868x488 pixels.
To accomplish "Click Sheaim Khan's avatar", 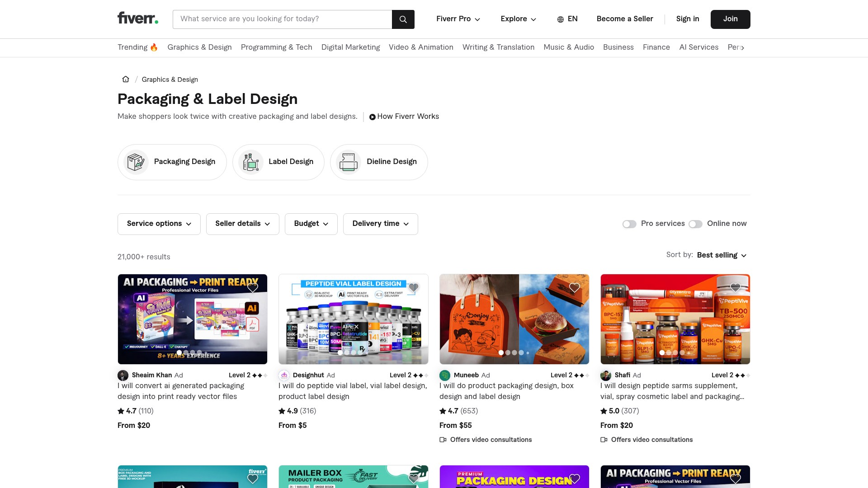I will click(123, 375).
